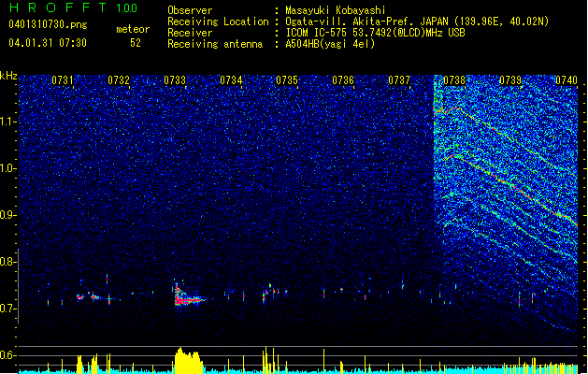Click the 0732 time marker
The height and width of the screenshot is (374, 588).
[119, 80]
